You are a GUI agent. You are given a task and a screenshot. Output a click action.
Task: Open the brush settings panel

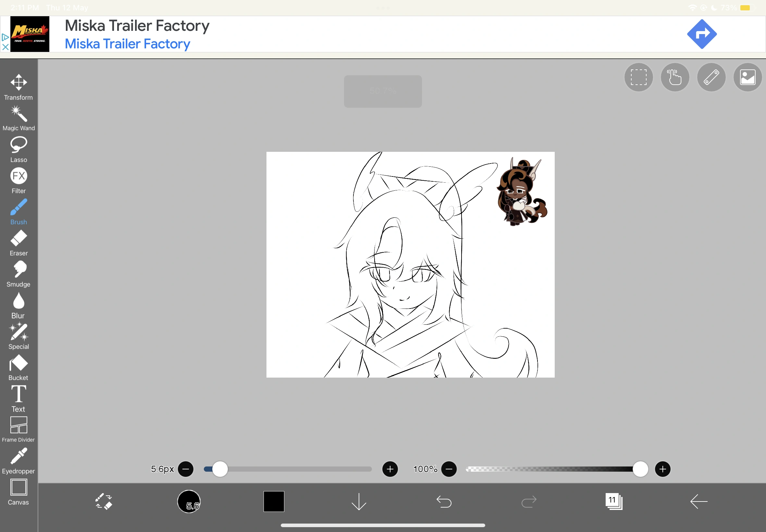189,501
